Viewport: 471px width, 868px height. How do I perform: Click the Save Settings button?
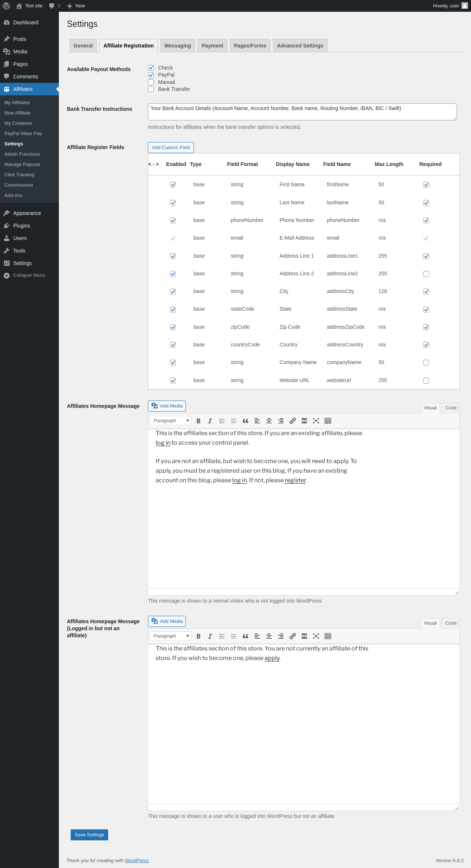pos(89,835)
